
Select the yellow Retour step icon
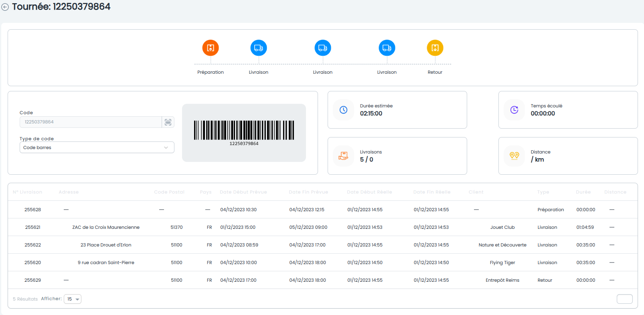[435, 48]
